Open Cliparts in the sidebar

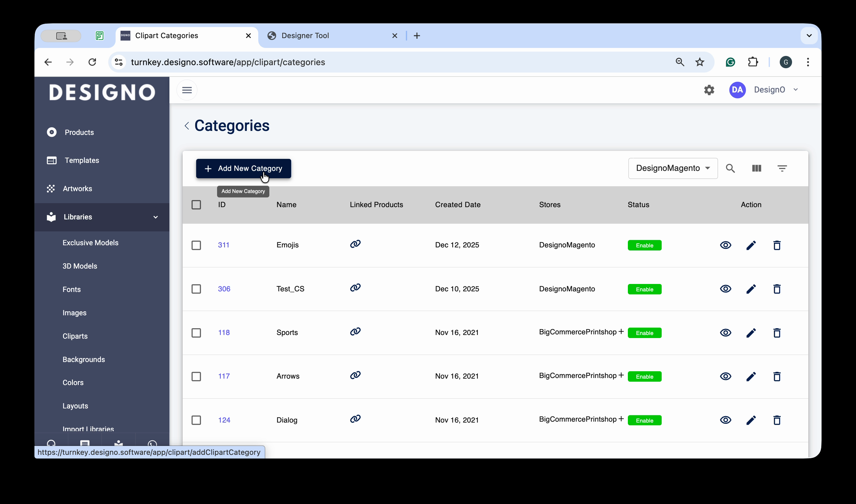click(x=75, y=336)
